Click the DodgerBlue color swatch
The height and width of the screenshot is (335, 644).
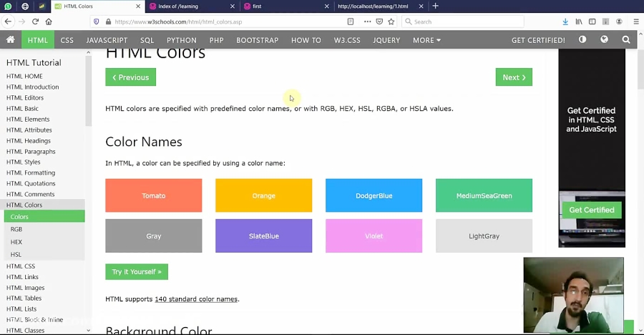pyautogui.click(x=374, y=195)
